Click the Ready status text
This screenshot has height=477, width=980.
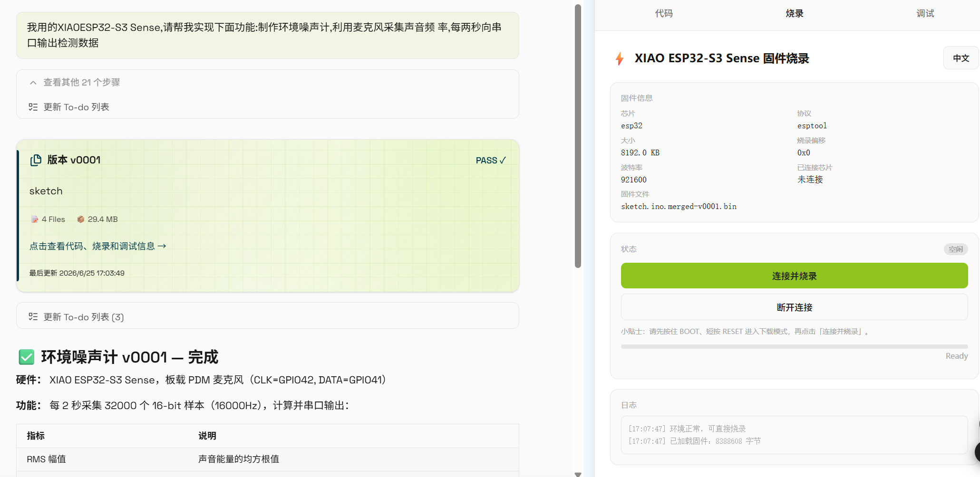(956, 356)
